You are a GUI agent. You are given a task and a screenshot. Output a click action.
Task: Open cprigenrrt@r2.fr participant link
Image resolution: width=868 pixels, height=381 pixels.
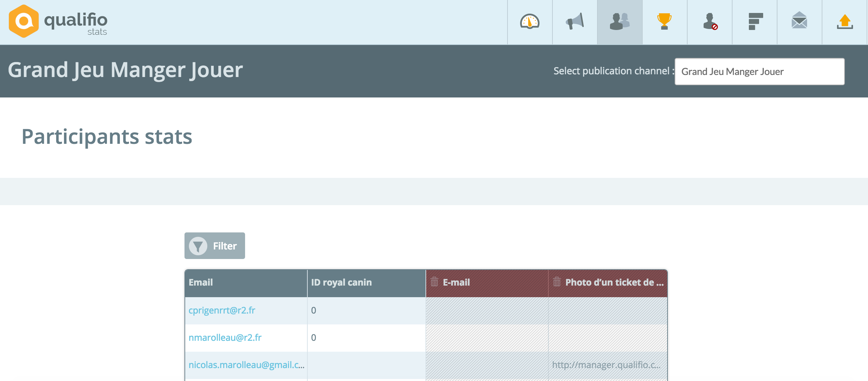tap(222, 310)
